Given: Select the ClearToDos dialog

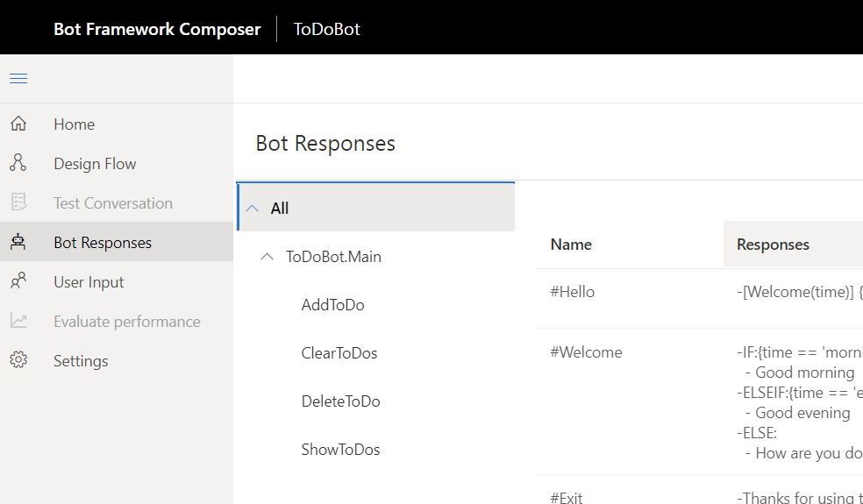Looking at the screenshot, I should pyautogui.click(x=339, y=352).
